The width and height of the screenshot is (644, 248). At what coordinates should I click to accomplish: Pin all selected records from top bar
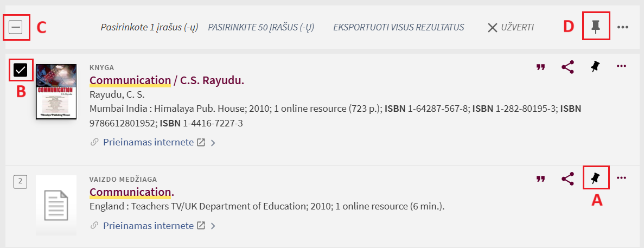596,27
